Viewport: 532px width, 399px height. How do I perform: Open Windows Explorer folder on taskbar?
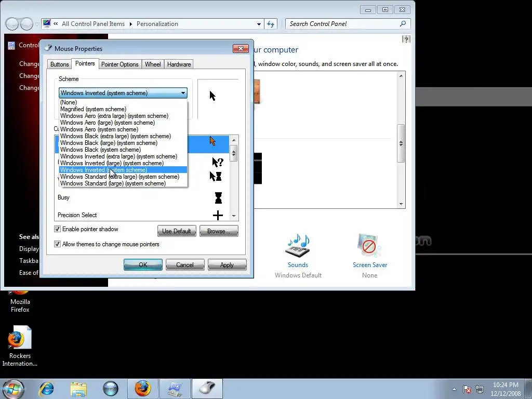(x=78, y=389)
